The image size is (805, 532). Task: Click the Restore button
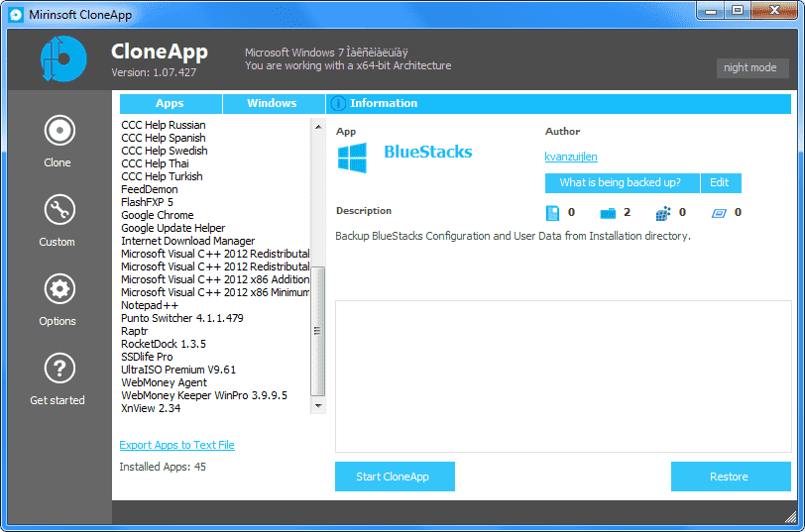(x=729, y=477)
